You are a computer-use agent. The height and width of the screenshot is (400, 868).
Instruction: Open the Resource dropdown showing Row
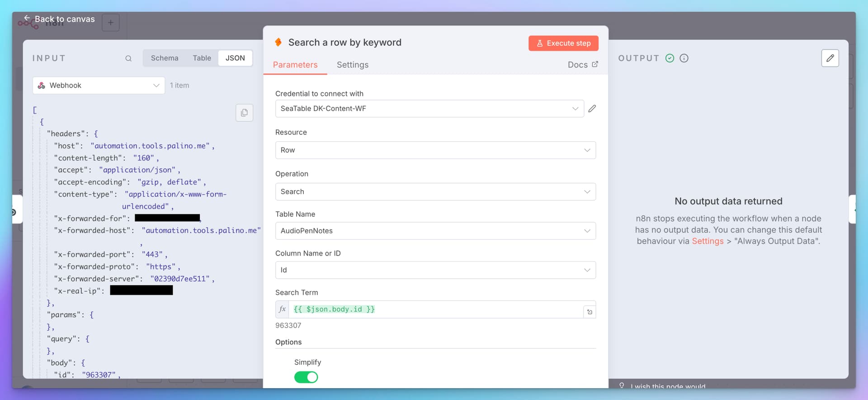[435, 150]
